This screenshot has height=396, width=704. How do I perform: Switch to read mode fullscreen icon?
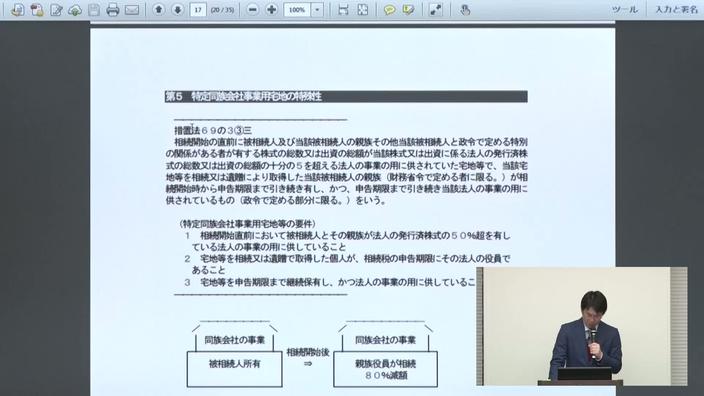click(x=436, y=10)
